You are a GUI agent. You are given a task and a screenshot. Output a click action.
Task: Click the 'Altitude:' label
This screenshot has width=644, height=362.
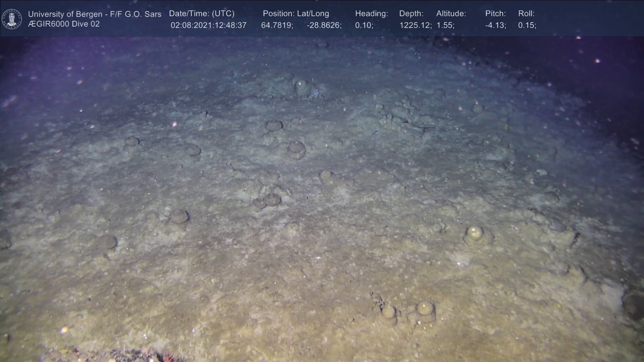click(x=451, y=14)
